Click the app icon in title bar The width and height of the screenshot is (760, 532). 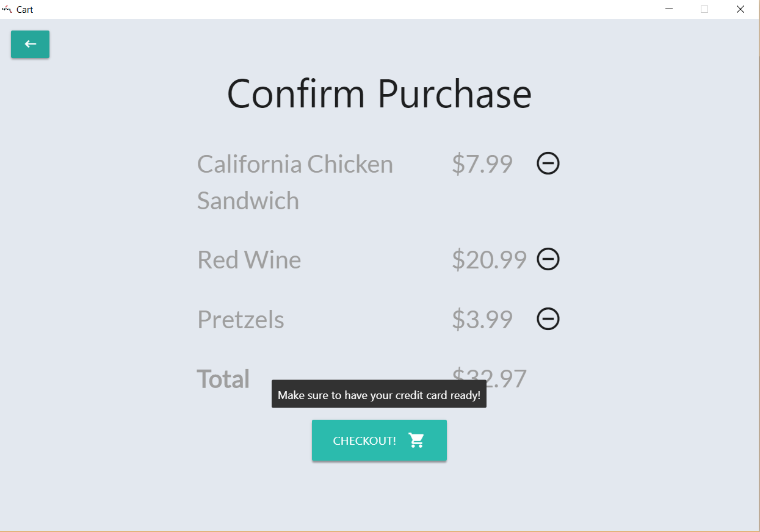click(x=7, y=9)
